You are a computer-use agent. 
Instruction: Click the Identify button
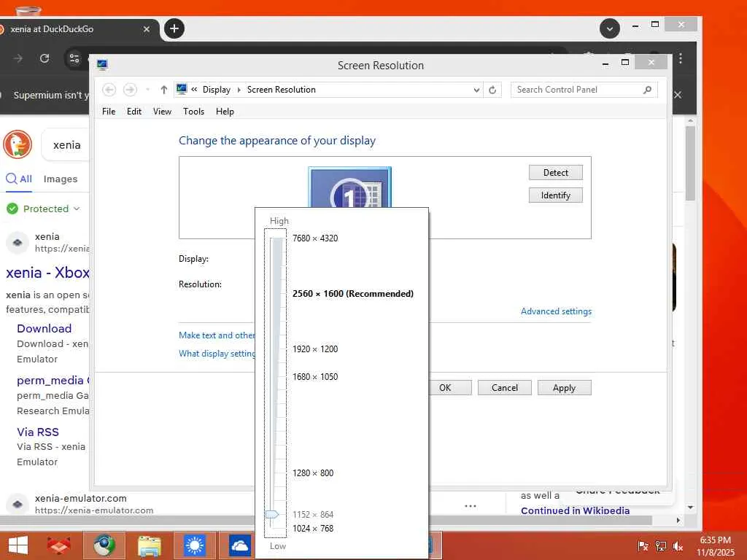(x=555, y=195)
